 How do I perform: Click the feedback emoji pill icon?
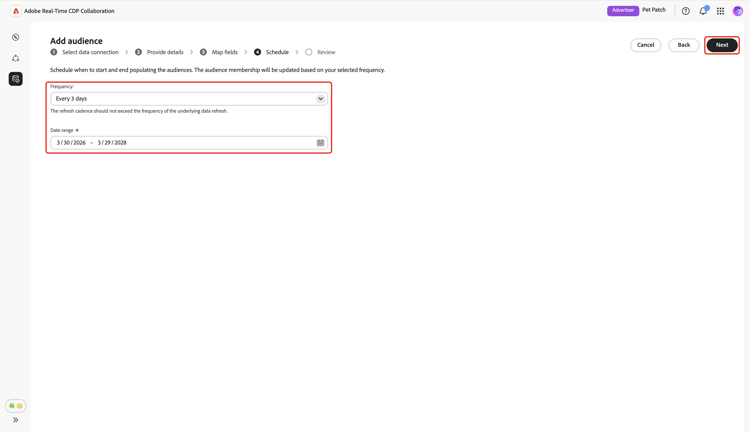coord(16,406)
